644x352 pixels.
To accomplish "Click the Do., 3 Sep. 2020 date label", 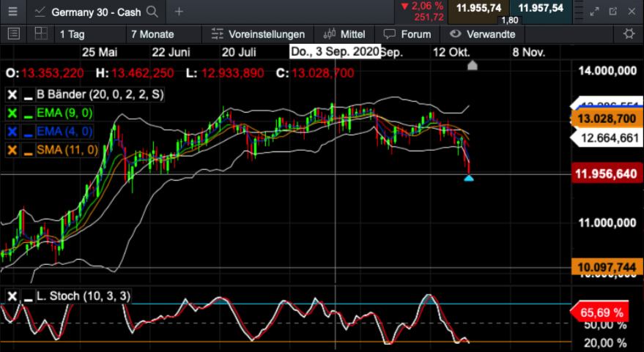I will click(x=335, y=52).
